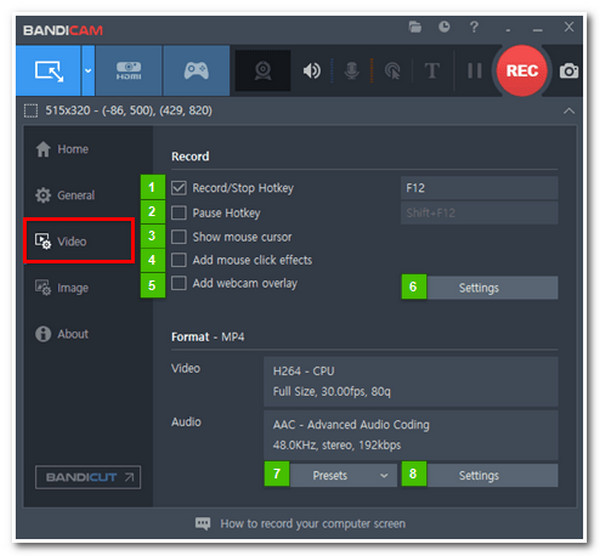Viewport: 600px width, 556px height.
Task: Click the BANDICAM logo
Action: tap(63, 30)
